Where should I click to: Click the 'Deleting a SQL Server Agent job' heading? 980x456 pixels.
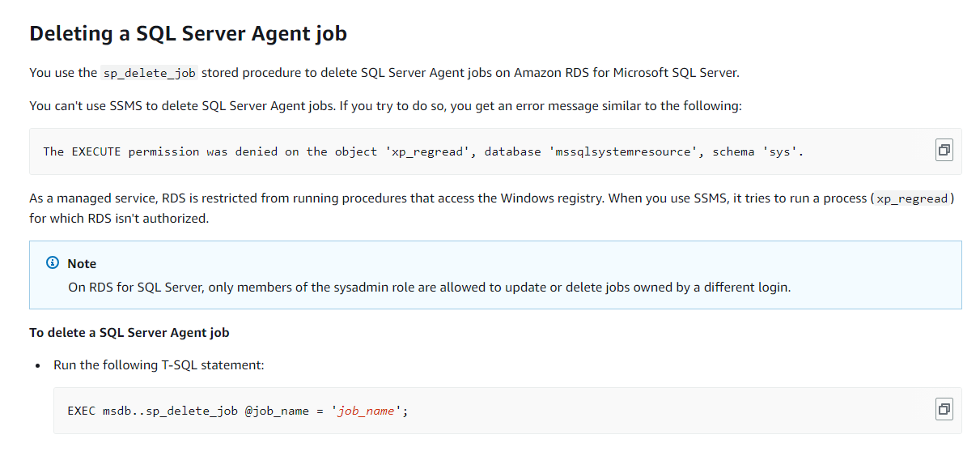[x=189, y=33]
